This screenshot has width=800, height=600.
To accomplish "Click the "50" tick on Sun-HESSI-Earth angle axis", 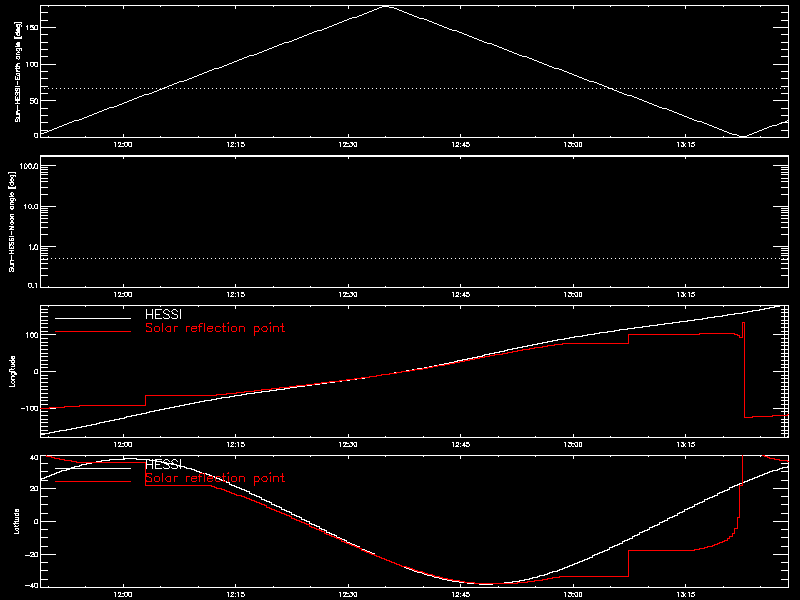I will (x=34, y=101).
